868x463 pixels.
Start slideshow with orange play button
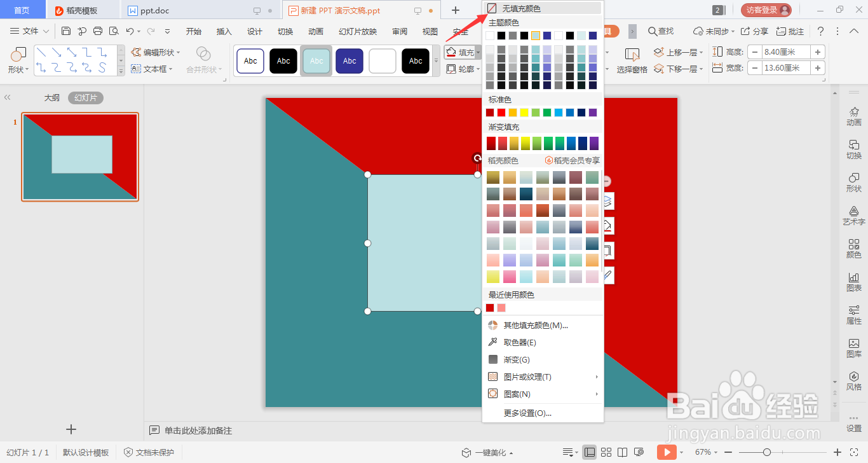click(666, 452)
